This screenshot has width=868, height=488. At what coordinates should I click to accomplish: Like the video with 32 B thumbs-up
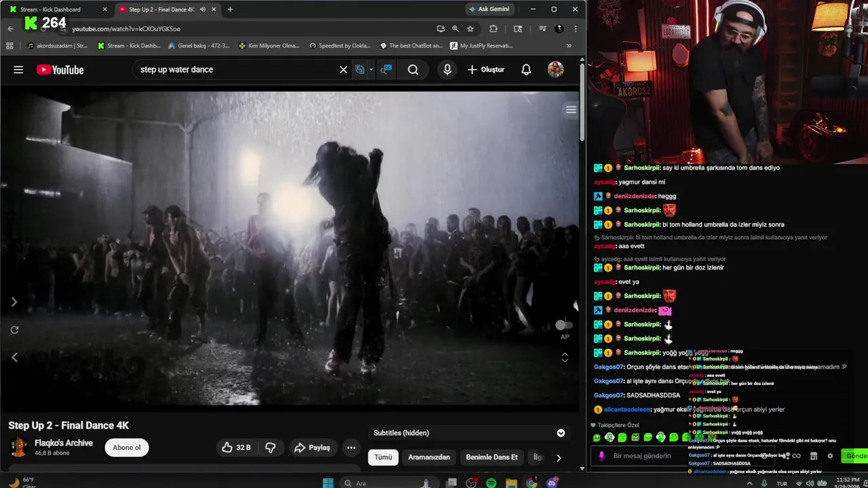(237, 447)
